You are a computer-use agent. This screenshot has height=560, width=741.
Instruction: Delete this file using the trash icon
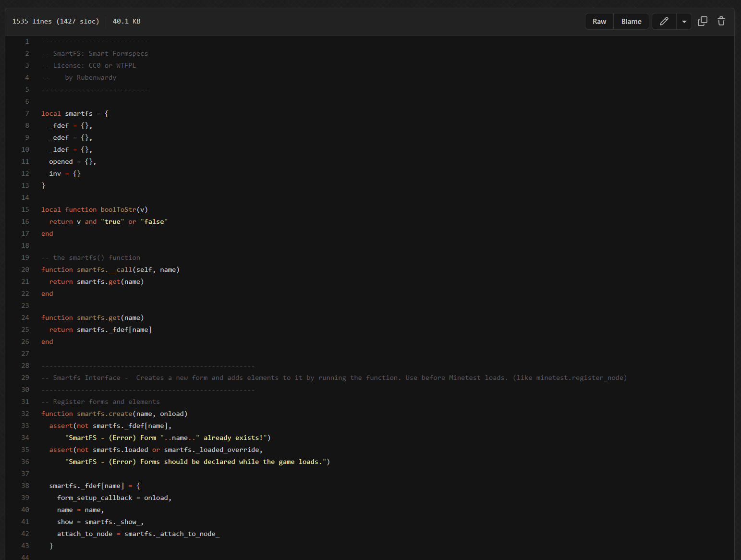pyautogui.click(x=721, y=21)
